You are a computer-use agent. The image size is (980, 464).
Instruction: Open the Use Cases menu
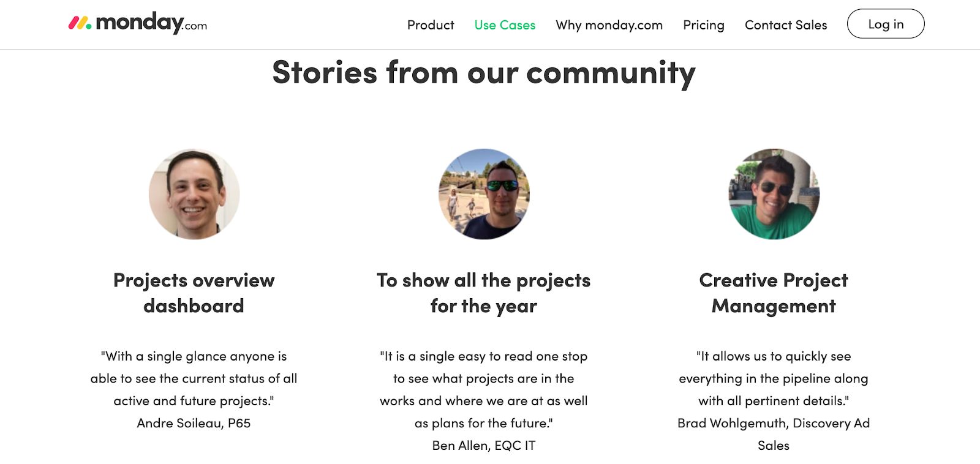click(505, 25)
